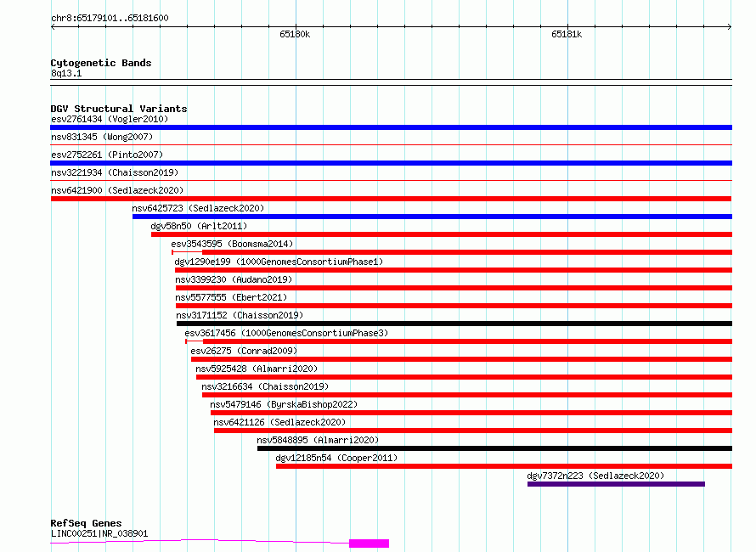Click the nsv6421900 (Sedlazeck2020) label
756x552 pixels.
[x=117, y=190]
